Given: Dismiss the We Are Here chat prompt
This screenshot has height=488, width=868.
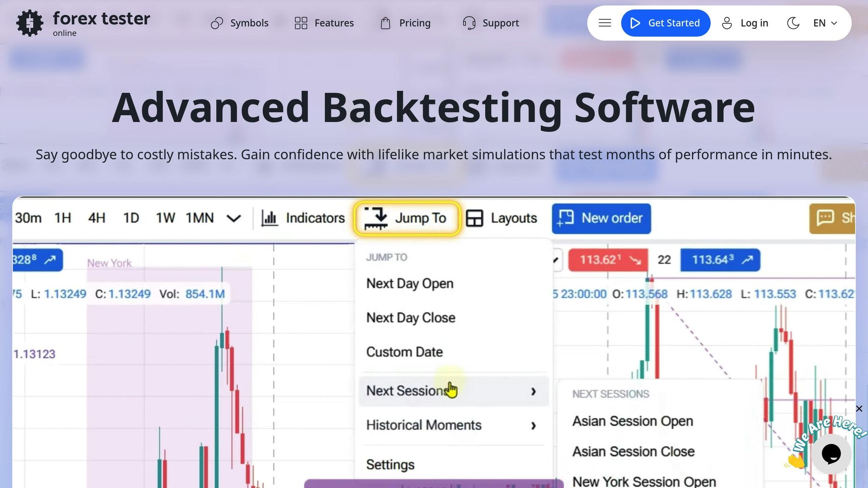Looking at the screenshot, I should [x=859, y=409].
